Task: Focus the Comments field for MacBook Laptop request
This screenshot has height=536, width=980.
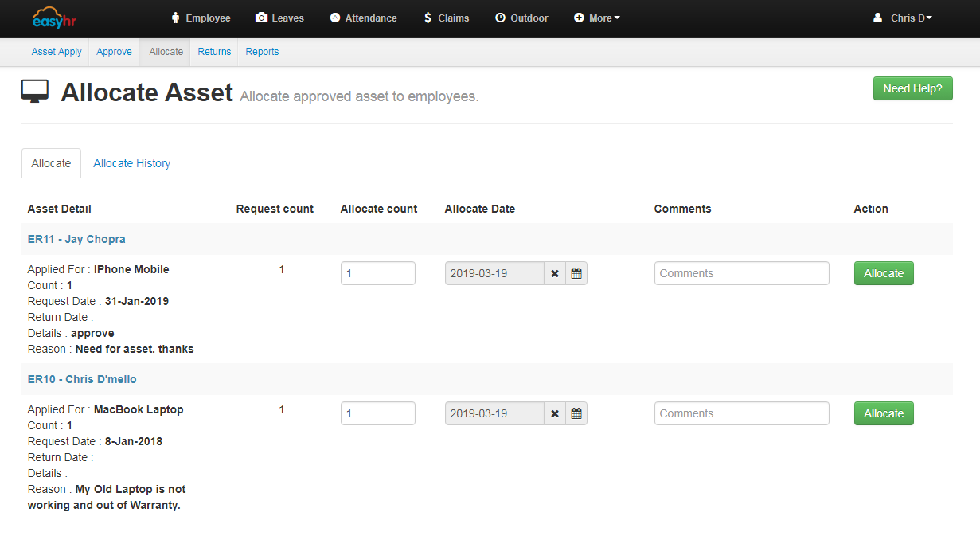Action: (741, 413)
